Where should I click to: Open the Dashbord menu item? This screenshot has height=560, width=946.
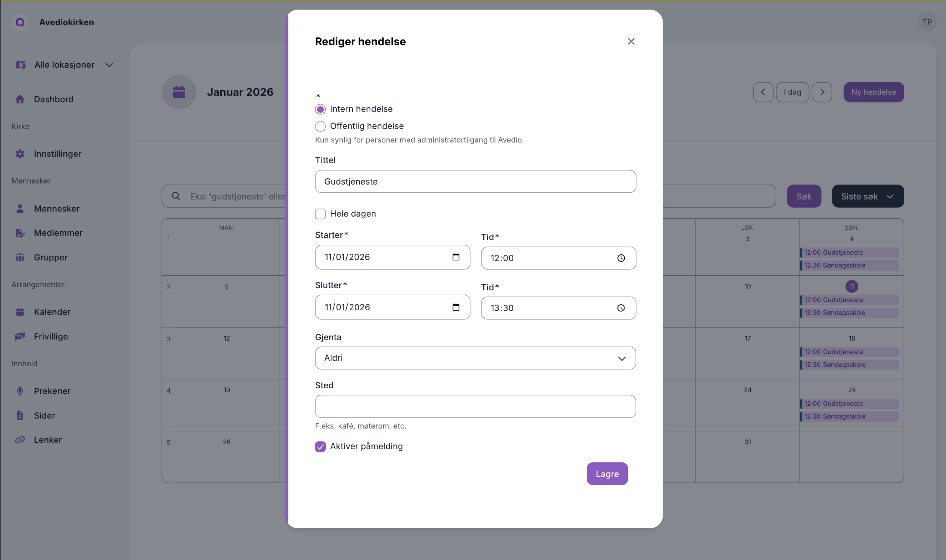click(x=54, y=99)
